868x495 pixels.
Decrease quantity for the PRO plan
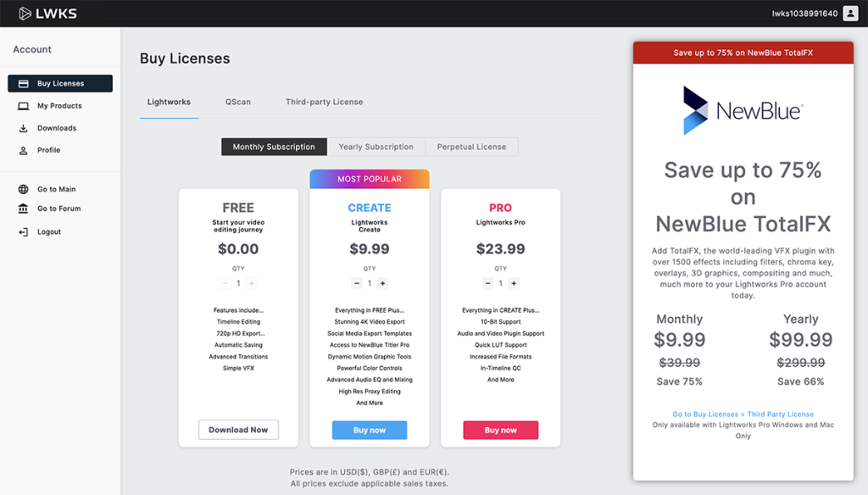pyautogui.click(x=487, y=283)
